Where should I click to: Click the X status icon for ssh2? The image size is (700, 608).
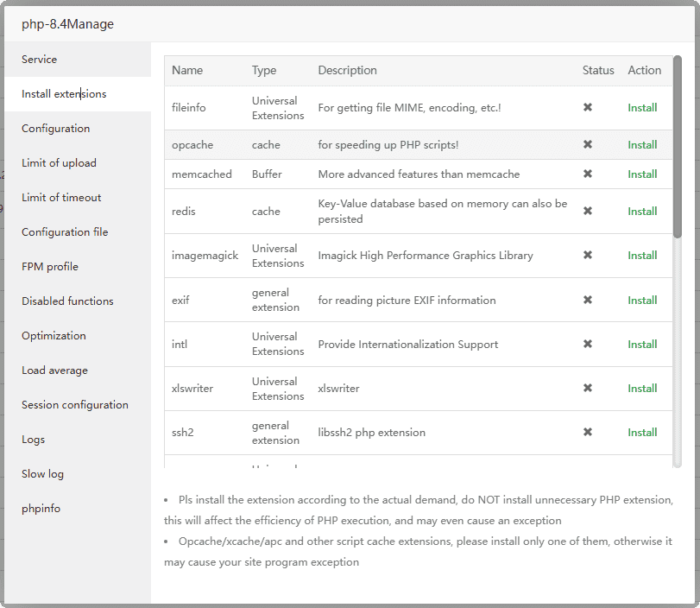[588, 433]
